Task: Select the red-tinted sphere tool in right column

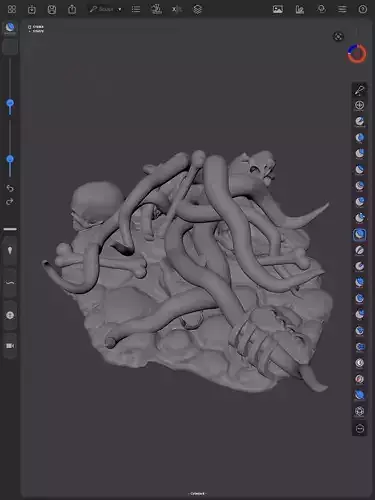Action: 359,379
